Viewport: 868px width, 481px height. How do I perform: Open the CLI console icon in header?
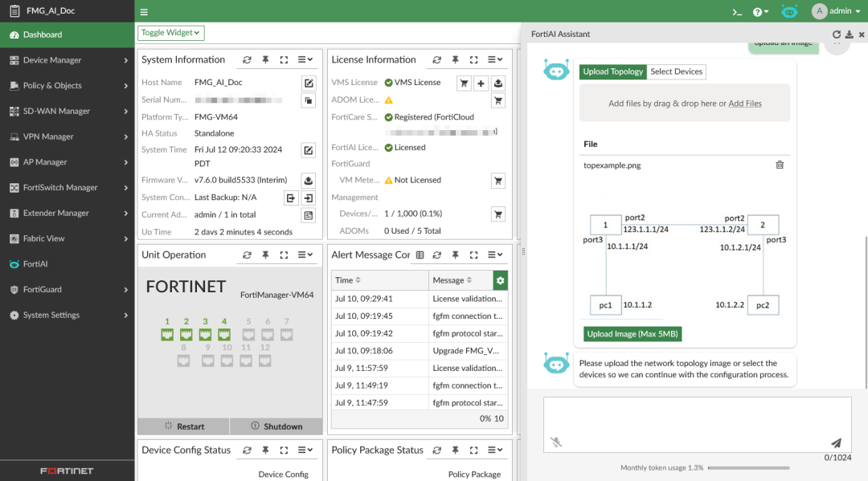[736, 11]
